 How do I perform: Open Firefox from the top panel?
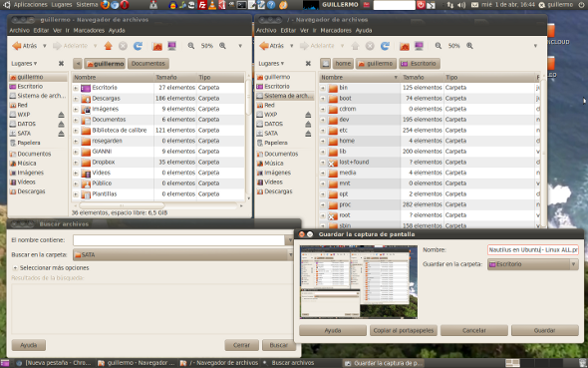(105, 5)
